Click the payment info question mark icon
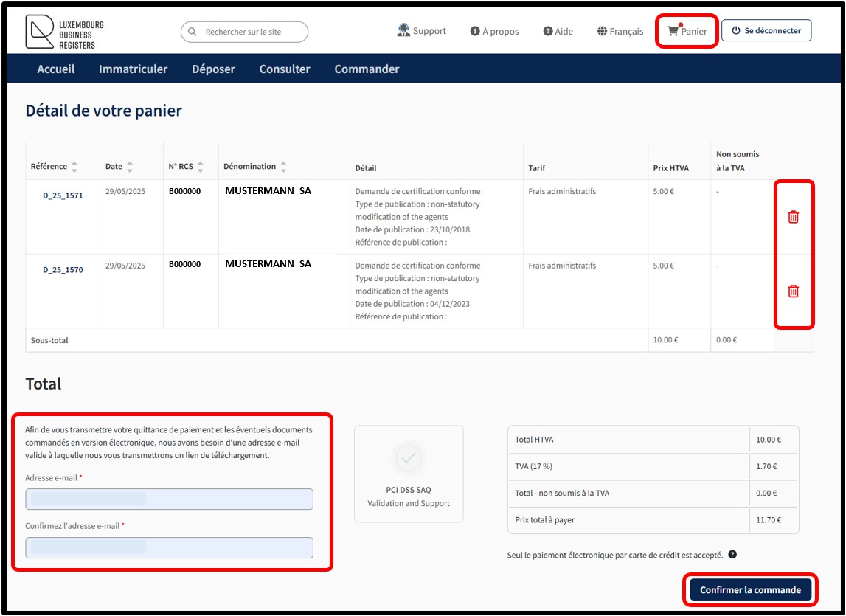This screenshot has width=846, height=616. click(x=734, y=555)
